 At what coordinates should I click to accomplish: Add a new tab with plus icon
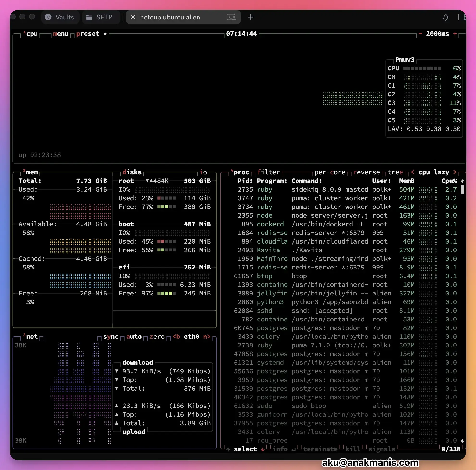pos(251,17)
